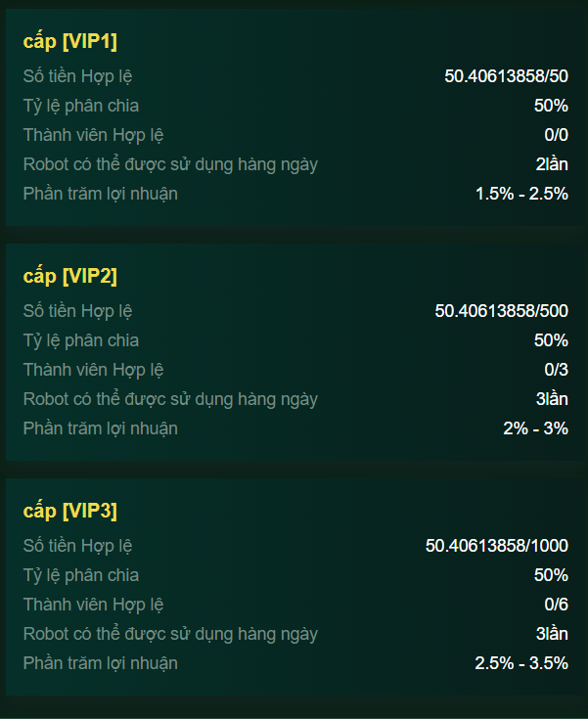
Task: Click VIP1 valid members count 0/0
Action: point(556,135)
